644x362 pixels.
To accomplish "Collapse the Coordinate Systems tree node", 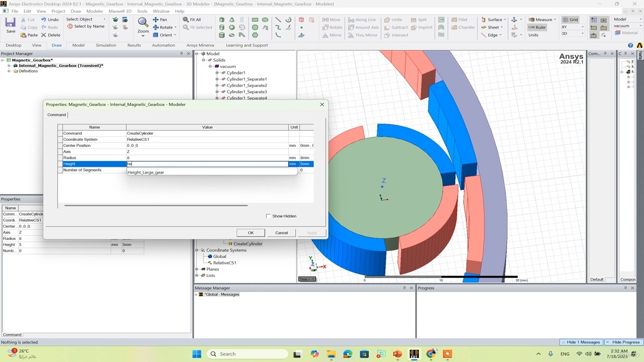I will coord(197,250).
